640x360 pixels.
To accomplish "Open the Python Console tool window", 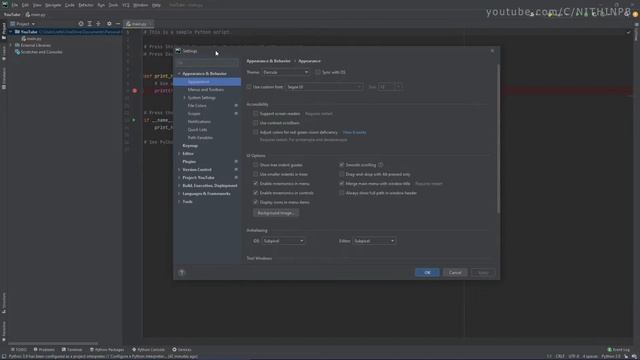I will coord(149,350).
